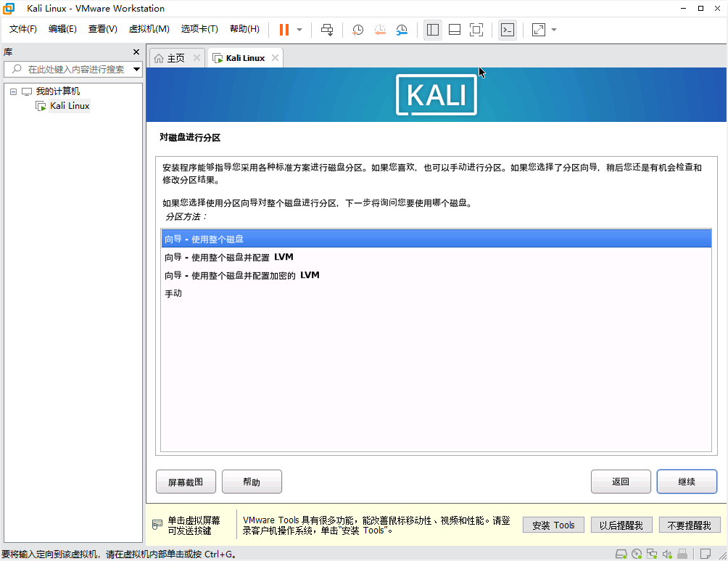
Task: Toggle the console view toolbar icon
Action: [x=508, y=30]
